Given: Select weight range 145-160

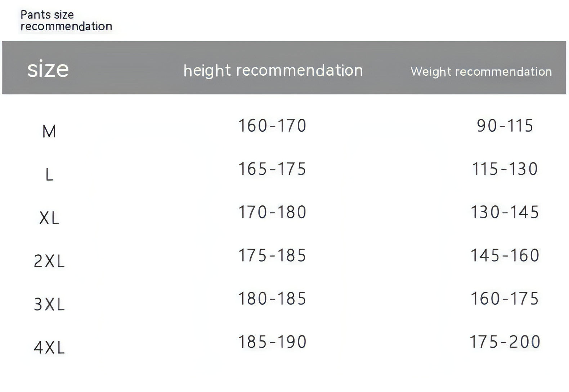Looking at the screenshot, I should (x=505, y=255).
